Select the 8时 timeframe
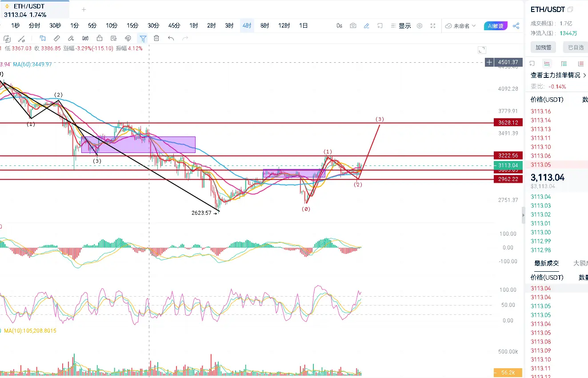The image size is (588, 378). pyautogui.click(x=264, y=26)
